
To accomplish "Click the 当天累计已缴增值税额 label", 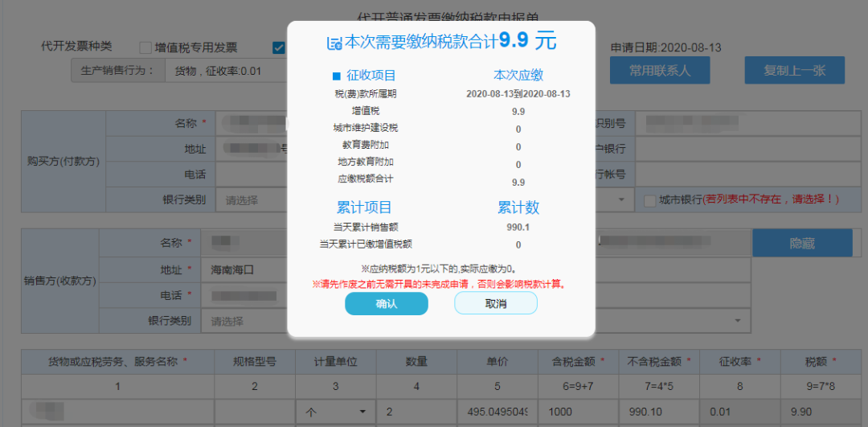I will (x=366, y=244).
